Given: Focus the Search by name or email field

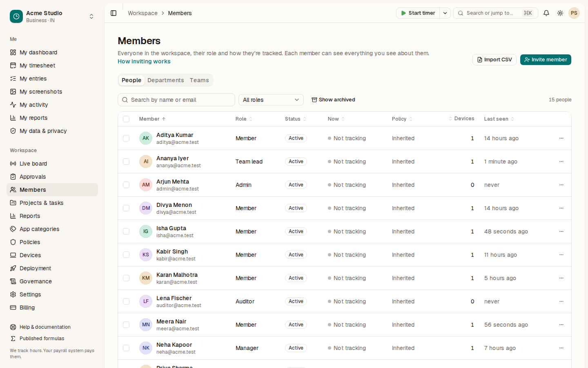Looking at the screenshot, I should [176, 100].
